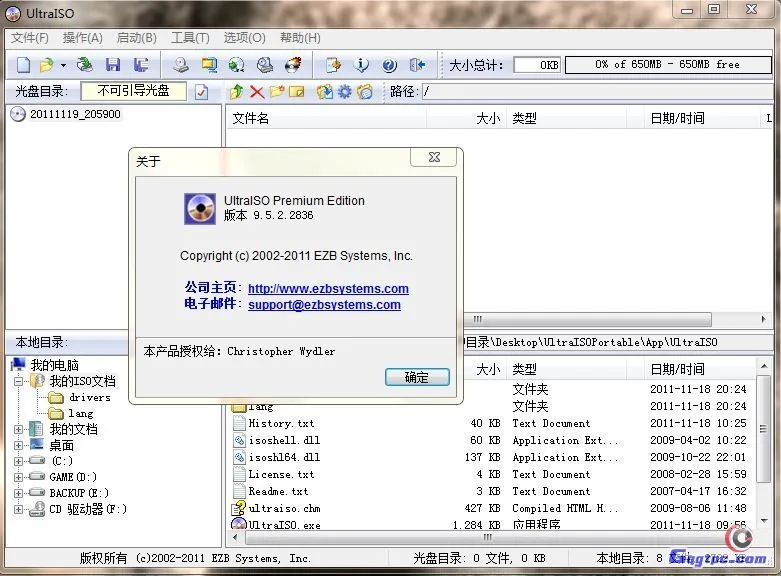Viewport: 781px width, 576px height.
Task: Open the 工具(T) menu
Action: (190, 38)
